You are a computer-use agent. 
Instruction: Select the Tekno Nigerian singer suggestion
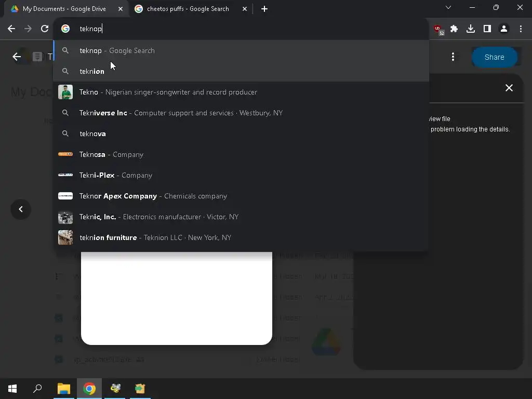[x=241, y=92]
